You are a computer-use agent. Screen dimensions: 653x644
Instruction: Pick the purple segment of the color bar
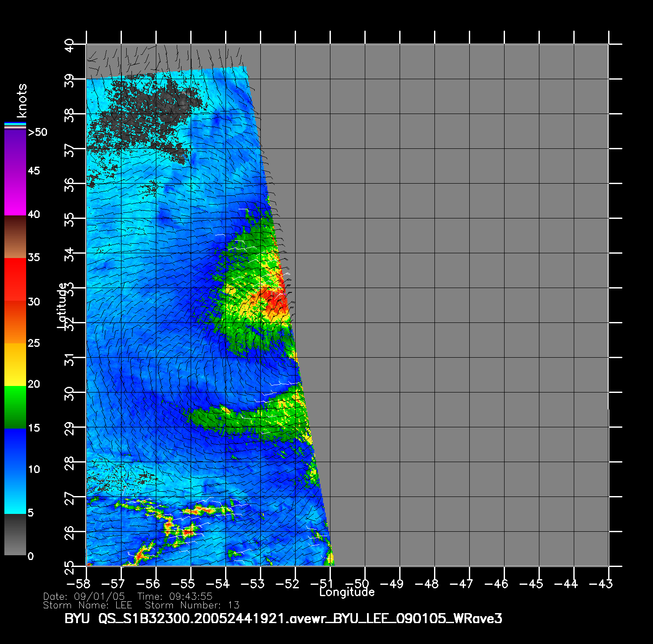(x=15, y=152)
